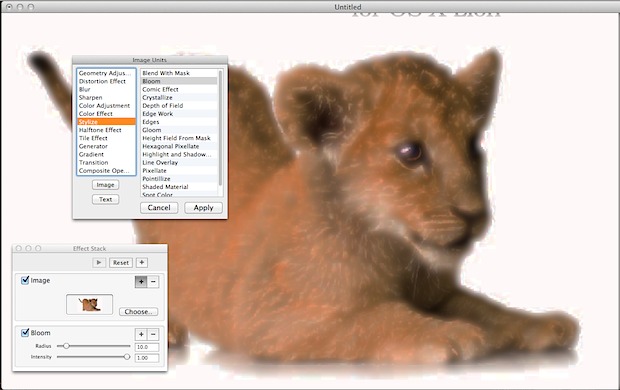Image resolution: width=620 pixels, height=390 pixels.
Task: Click the Text button under category list
Action: [x=106, y=199]
